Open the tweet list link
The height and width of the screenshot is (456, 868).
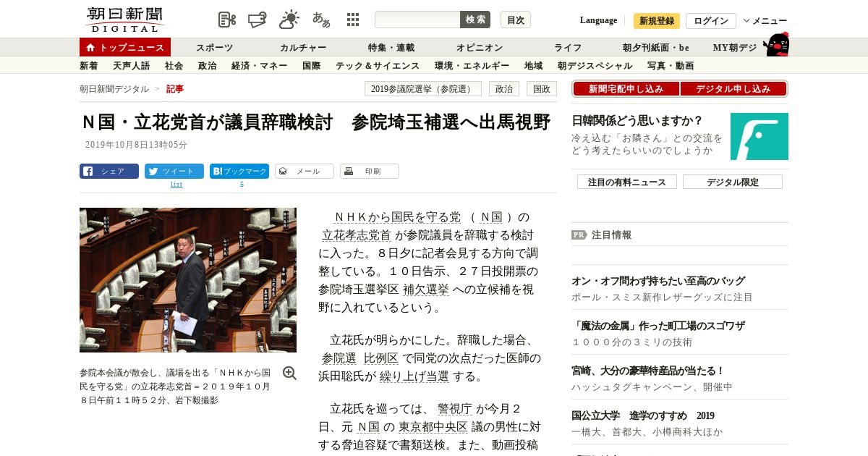(176, 185)
